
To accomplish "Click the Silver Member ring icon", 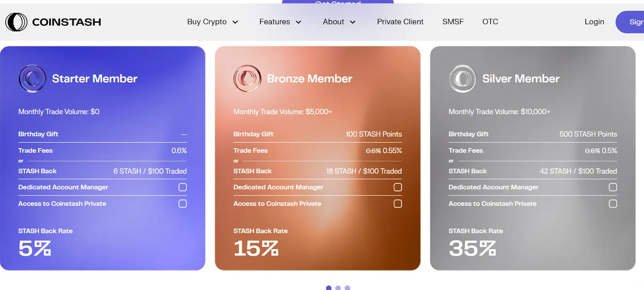I will pos(463,78).
